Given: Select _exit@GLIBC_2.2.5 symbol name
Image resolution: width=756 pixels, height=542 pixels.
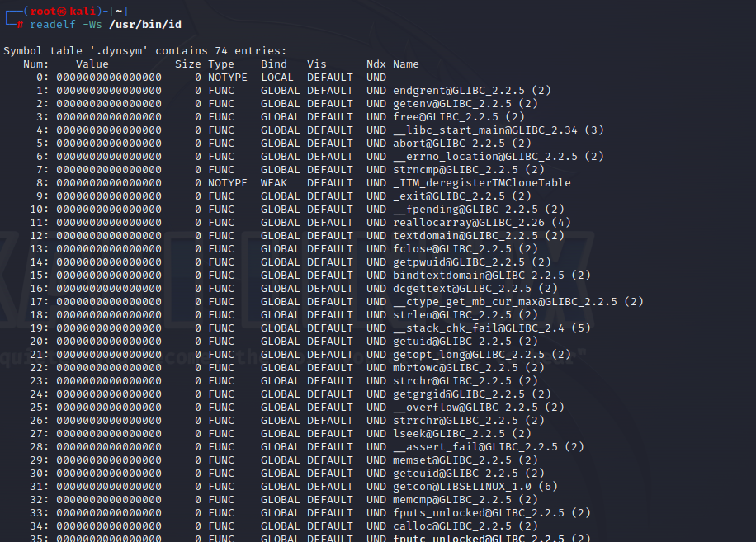Looking at the screenshot, I should [449, 196].
